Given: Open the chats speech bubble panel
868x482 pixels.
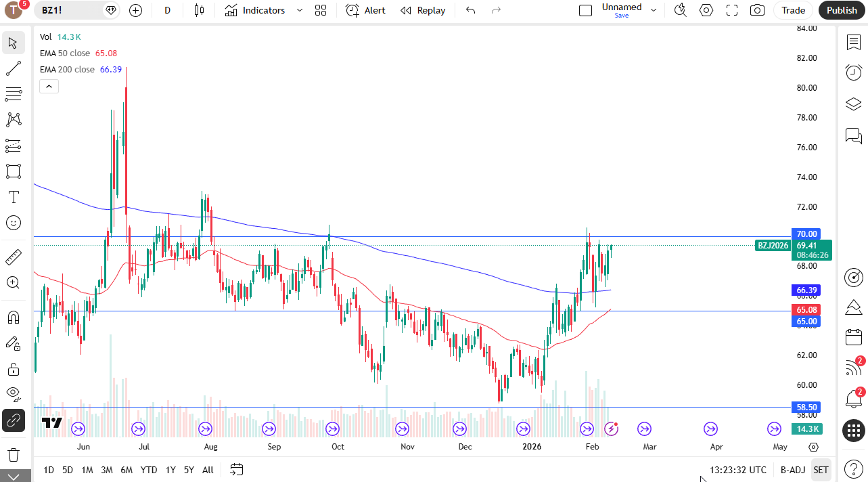Looking at the screenshot, I should (854, 135).
